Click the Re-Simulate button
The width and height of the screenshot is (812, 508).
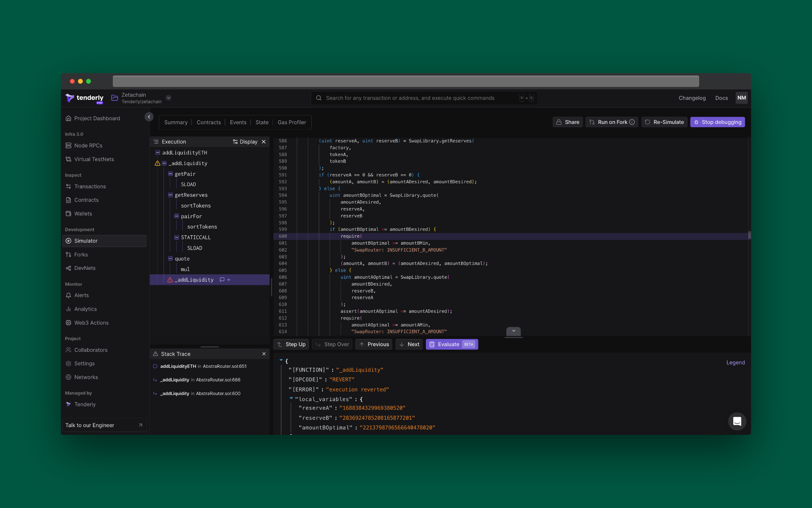click(664, 122)
